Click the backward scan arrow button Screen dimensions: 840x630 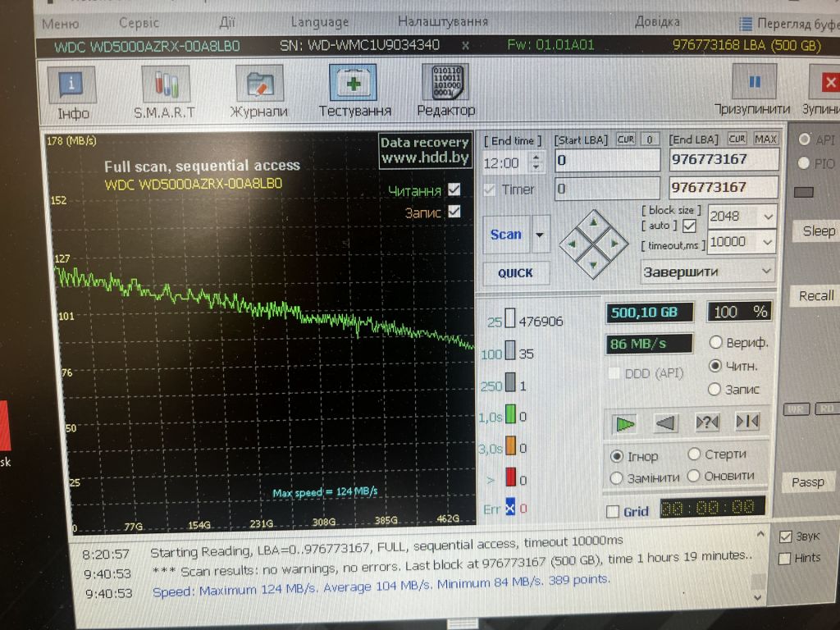[666, 422]
